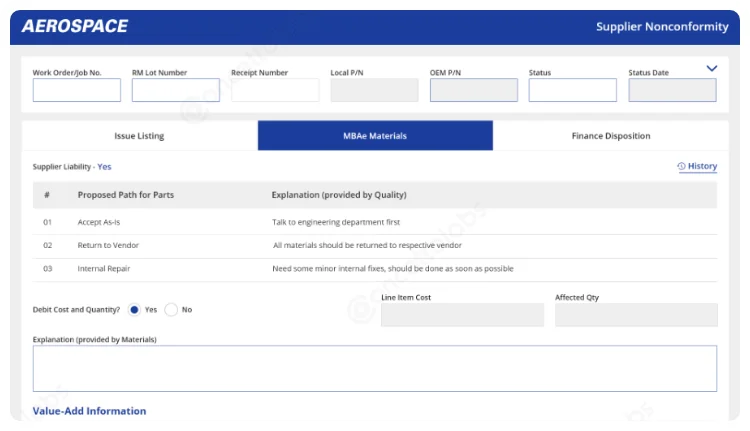Click the AEROSPACE logo text
This screenshot has width=750, height=431.
[x=75, y=26]
